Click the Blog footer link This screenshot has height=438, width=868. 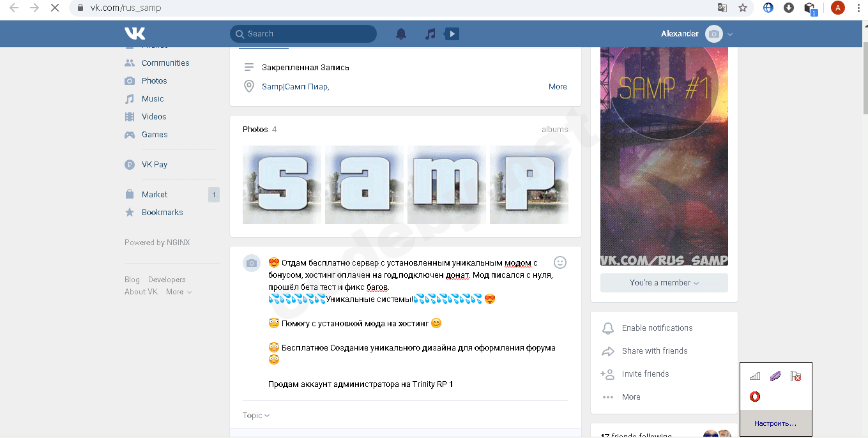tap(132, 280)
